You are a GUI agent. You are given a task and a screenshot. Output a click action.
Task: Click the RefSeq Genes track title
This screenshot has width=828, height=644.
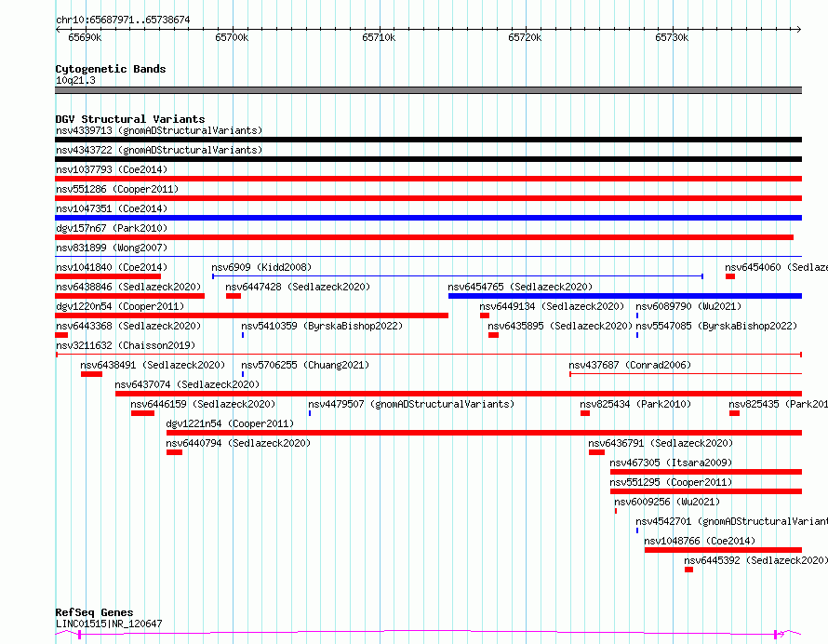(x=94, y=613)
